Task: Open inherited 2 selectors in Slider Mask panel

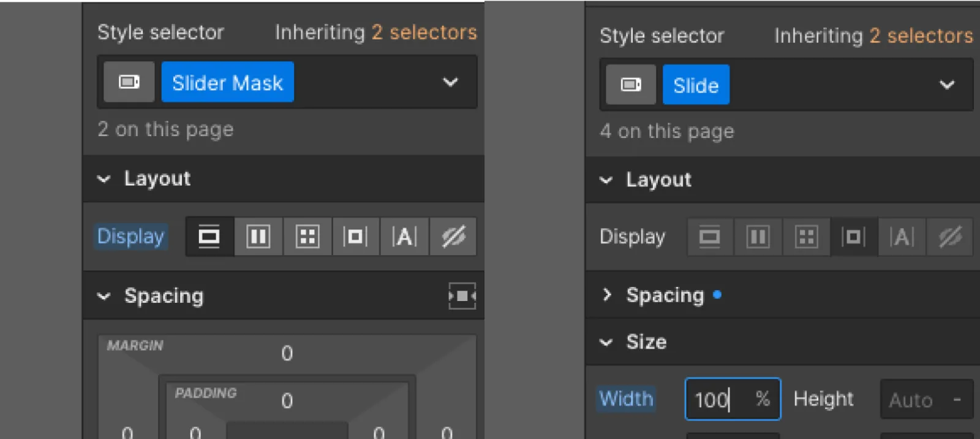Action: (x=424, y=32)
